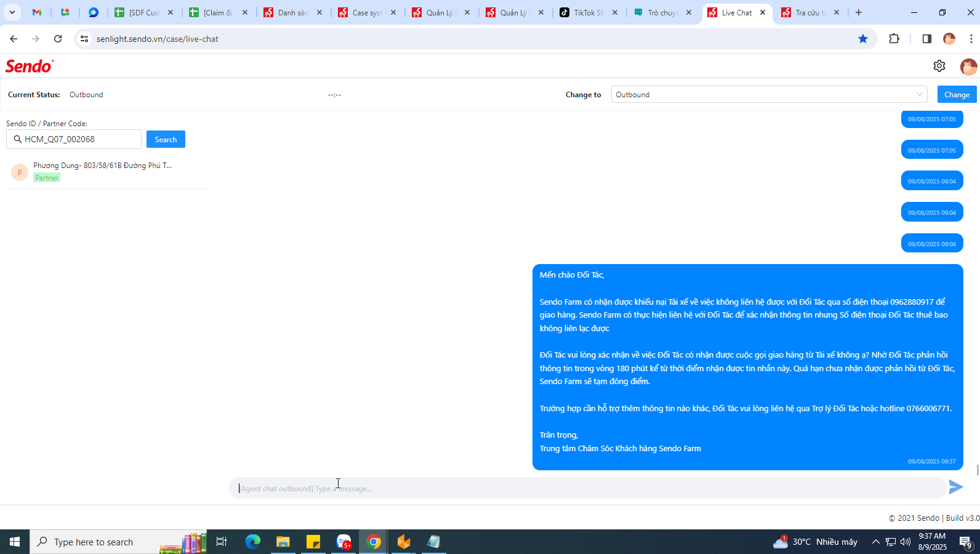Open Sticky Notes from the taskbar
Viewport: 980px width, 554px height.
pos(313,542)
